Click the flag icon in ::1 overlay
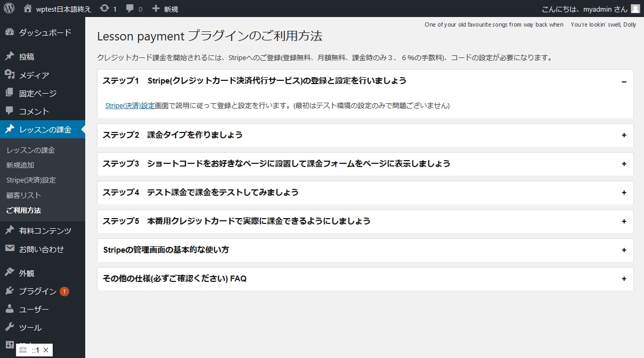 point(23,350)
